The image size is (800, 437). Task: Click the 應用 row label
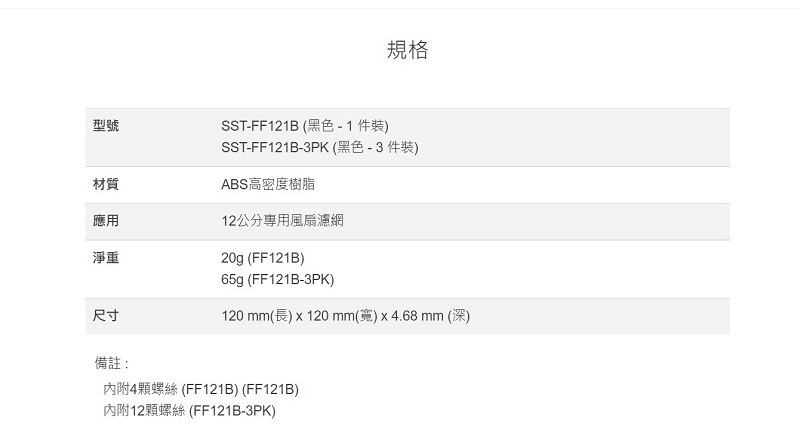click(x=105, y=220)
